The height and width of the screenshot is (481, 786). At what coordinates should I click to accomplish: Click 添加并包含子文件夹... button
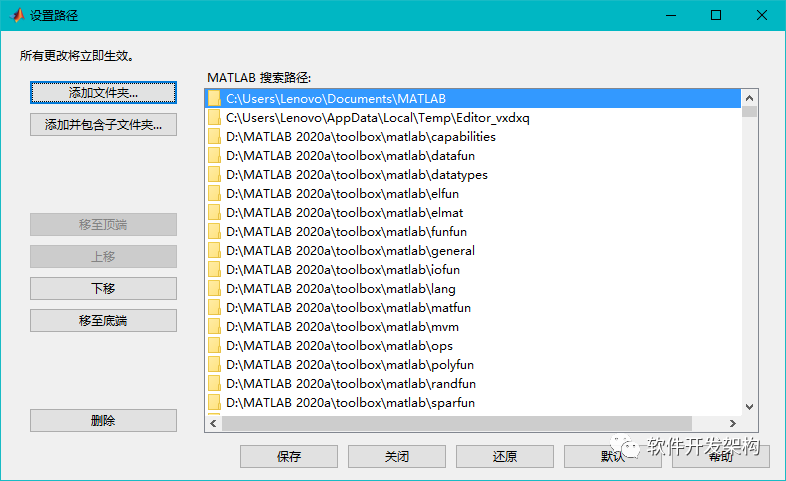[x=103, y=125]
